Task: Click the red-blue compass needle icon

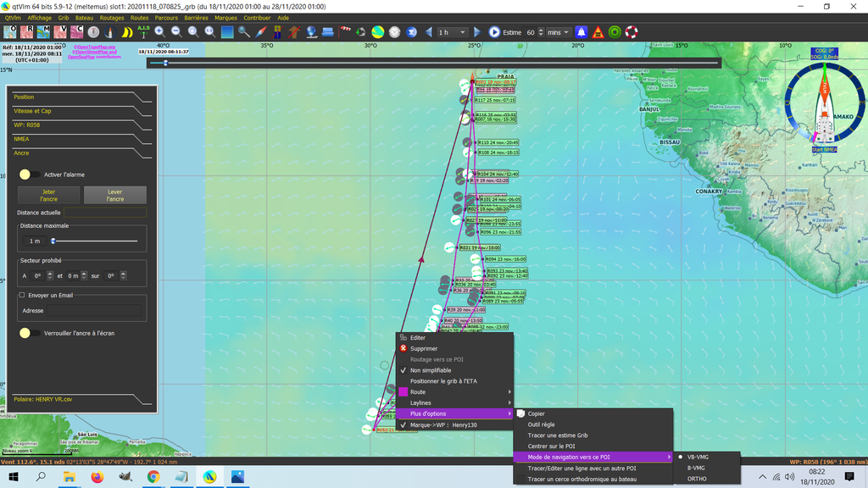Action: point(261,32)
